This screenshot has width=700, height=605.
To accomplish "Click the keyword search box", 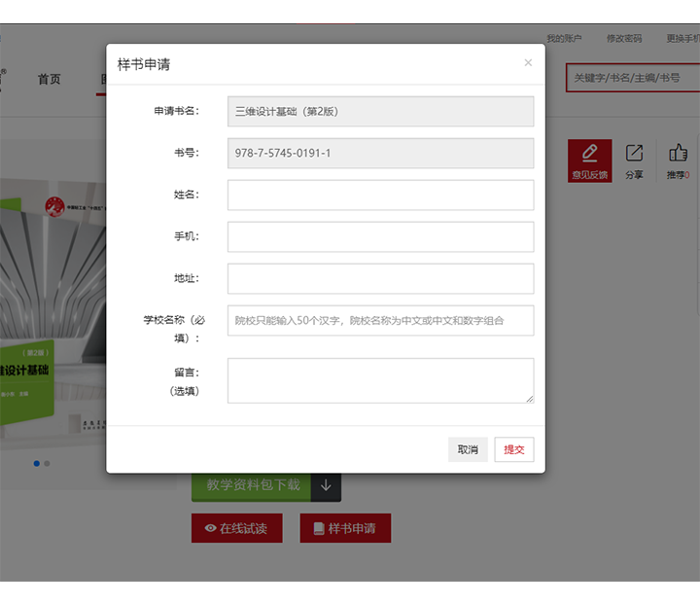I will pos(633,78).
